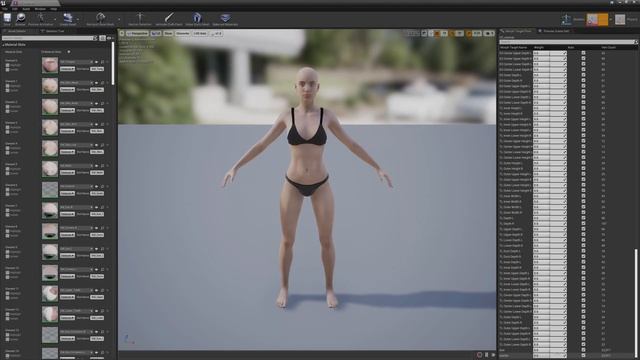Enable Isolate checkbox for Element 3
Image resolution: width=640 pixels, height=360 pixels.
(x=7, y=132)
